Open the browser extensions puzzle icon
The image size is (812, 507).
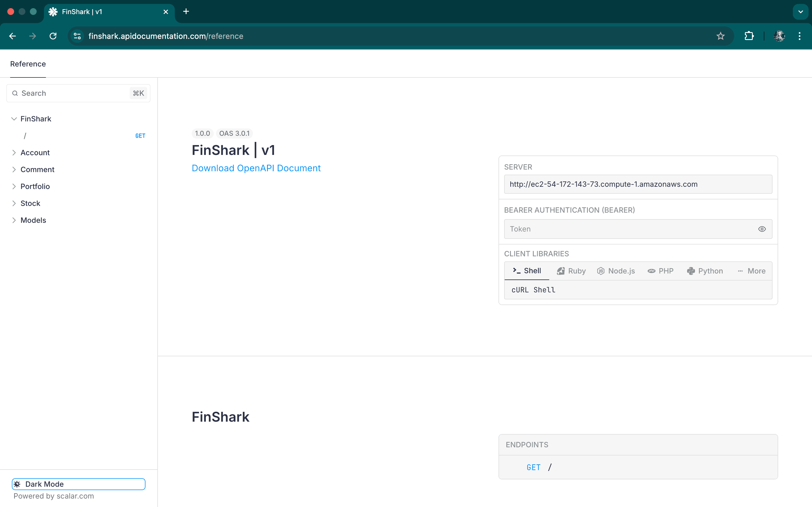point(749,36)
